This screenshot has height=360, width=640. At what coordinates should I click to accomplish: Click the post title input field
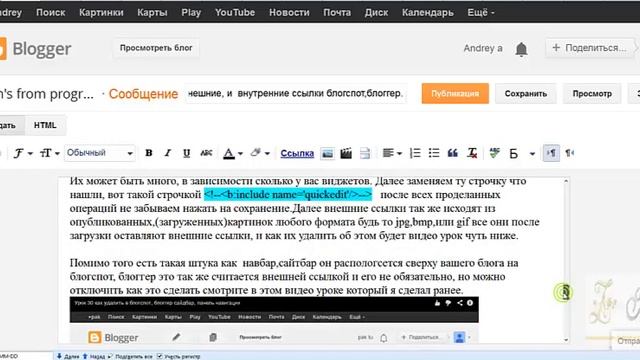pos(296,93)
